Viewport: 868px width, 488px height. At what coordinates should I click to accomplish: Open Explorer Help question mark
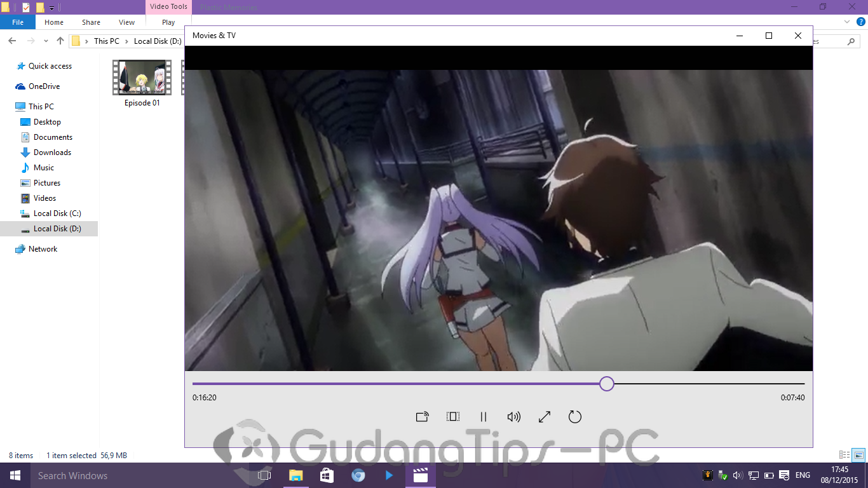coord(861,22)
